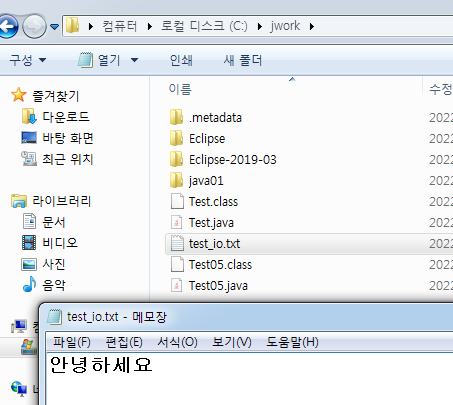Open the dropdown arrow next to 열기
The width and height of the screenshot is (453, 405).
[134, 60]
